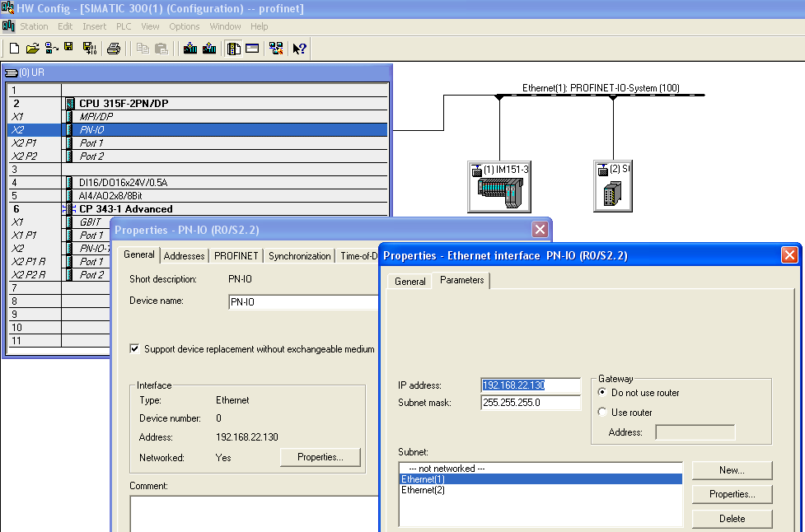
Task: Click the Delete subnet button
Action: (732, 519)
